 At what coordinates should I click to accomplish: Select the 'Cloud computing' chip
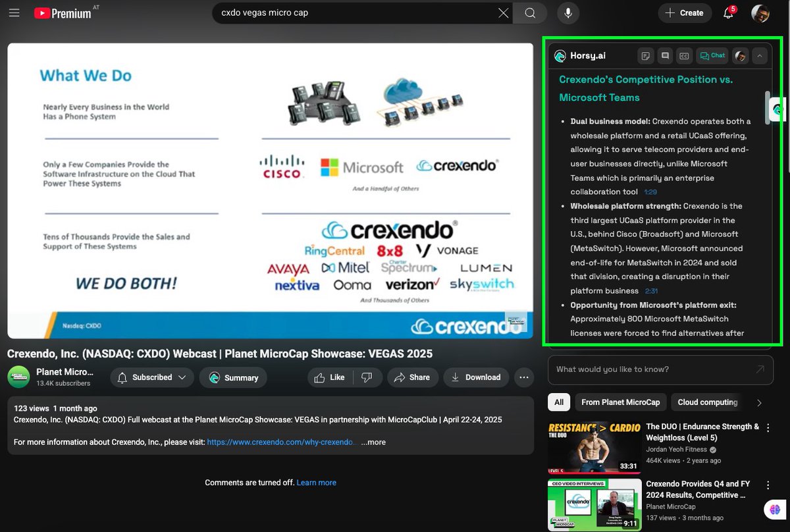click(708, 402)
